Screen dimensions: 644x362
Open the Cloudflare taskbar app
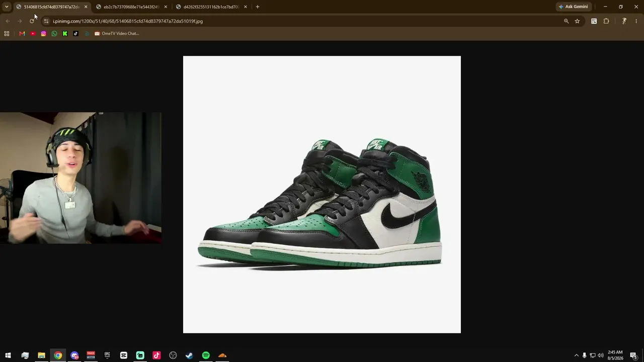pyautogui.click(x=222, y=355)
